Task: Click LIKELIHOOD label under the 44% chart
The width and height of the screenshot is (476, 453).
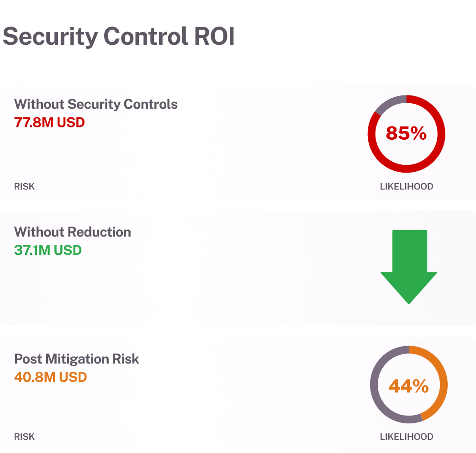Action: 407,437
